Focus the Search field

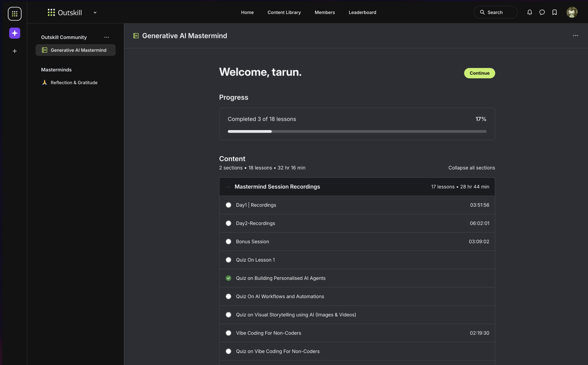point(495,12)
